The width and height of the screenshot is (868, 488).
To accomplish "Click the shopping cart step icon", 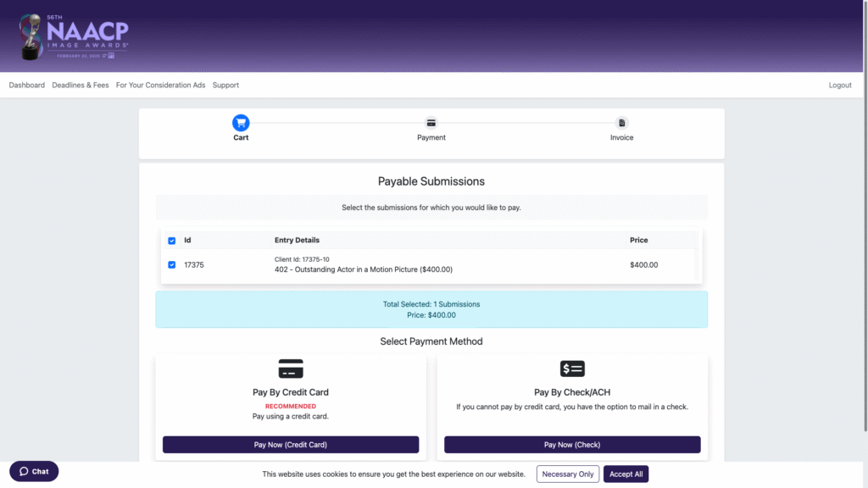I will tap(241, 123).
